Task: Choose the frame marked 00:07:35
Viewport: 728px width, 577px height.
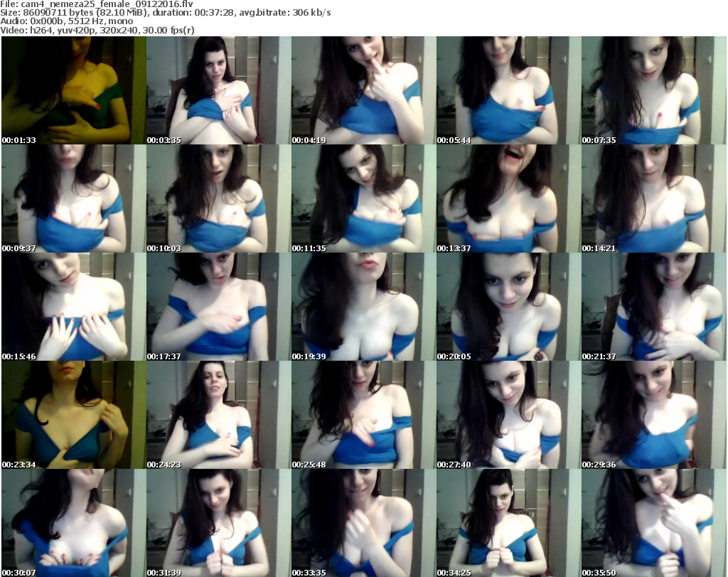Action: (x=653, y=90)
